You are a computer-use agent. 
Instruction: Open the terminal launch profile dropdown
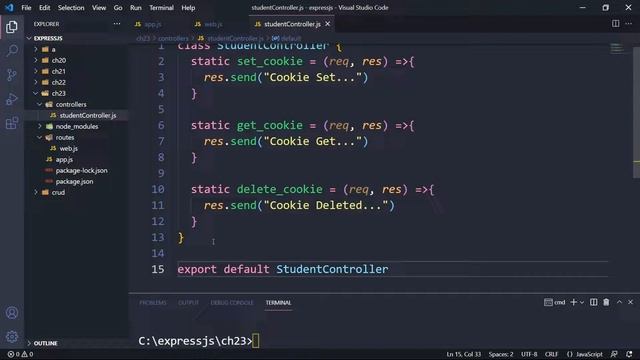pyautogui.click(x=582, y=302)
